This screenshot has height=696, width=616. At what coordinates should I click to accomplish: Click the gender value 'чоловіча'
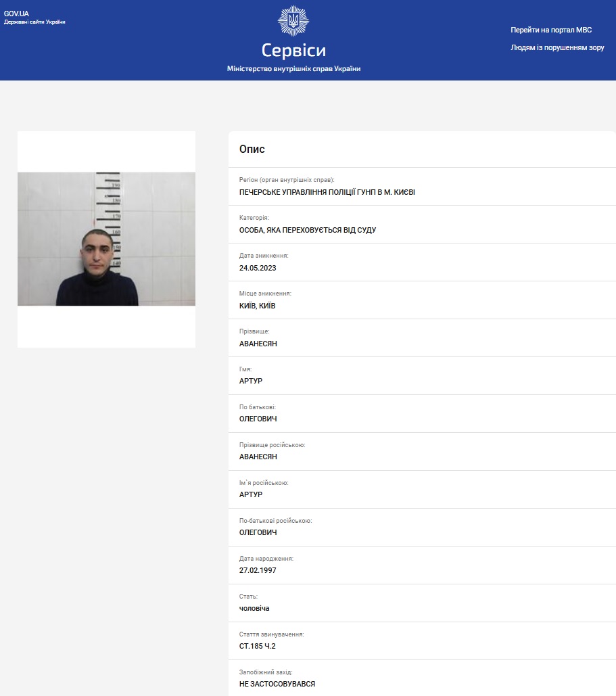[254, 608]
